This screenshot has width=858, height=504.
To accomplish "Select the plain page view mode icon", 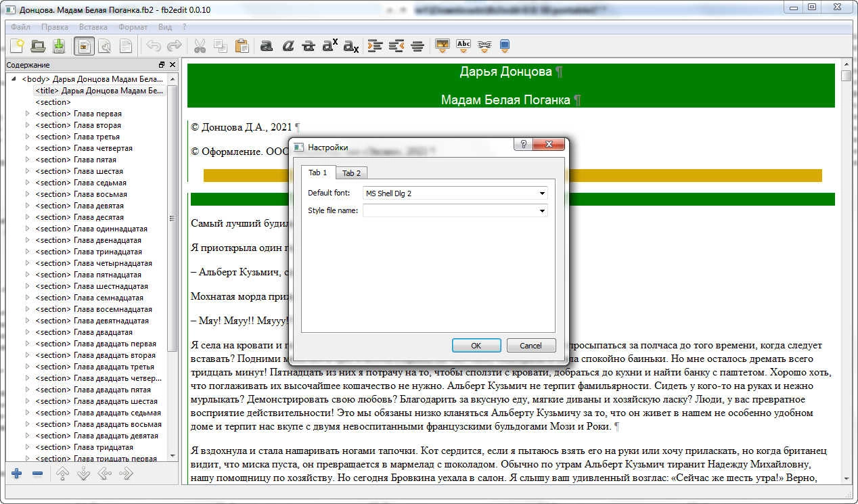I will [x=126, y=46].
